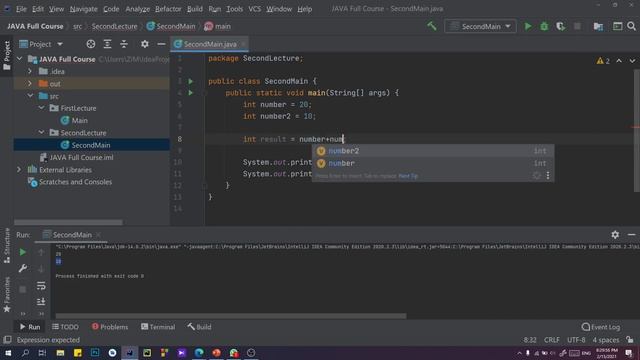The height and width of the screenshot is (360, 640).
Task: Click SecondLecture breadcrumb in navigation bar
Action: point(114,26)
